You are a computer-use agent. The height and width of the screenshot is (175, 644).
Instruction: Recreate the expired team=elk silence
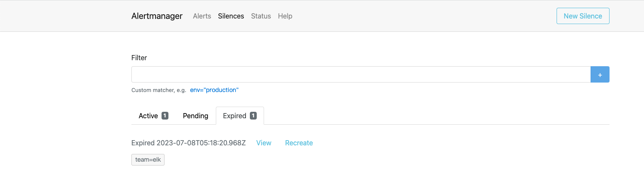(x=299, y=143)
